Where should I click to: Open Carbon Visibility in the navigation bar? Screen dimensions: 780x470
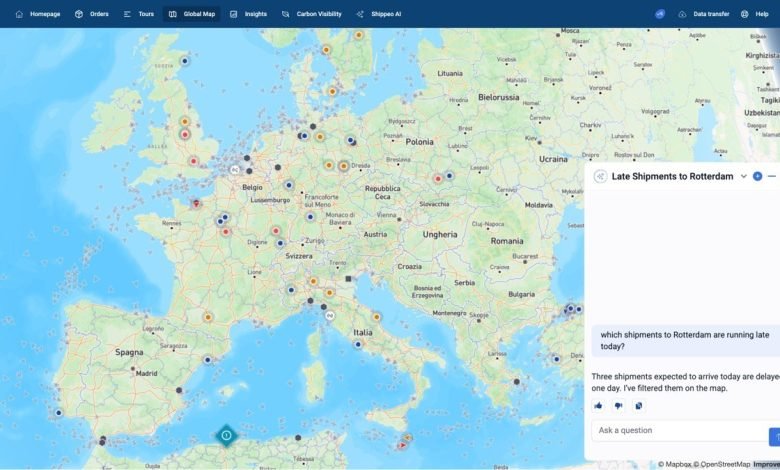coord(312,14)
